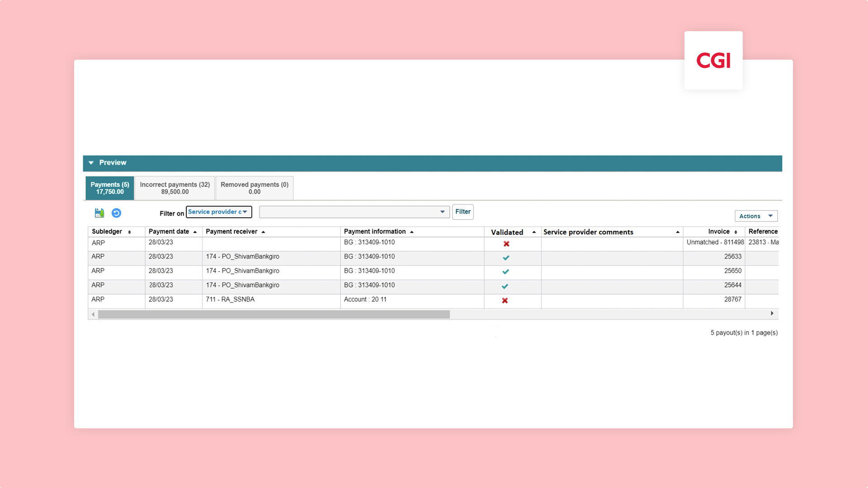Screen dimensions: 868x488
Task: Click red X icon for invoice 28767 row
Action: [x=505, y=300]
